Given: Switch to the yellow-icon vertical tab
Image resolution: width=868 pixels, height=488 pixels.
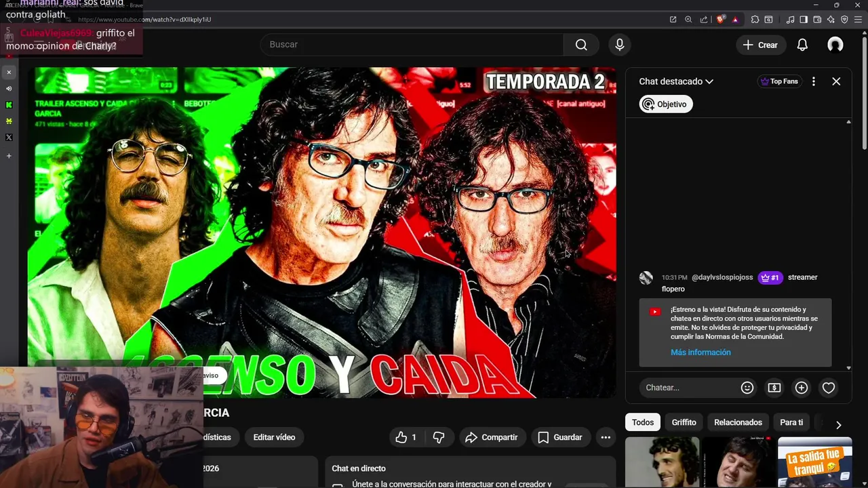Looking at the screenshot, I should pyautogui.click(x=9, y=121).
